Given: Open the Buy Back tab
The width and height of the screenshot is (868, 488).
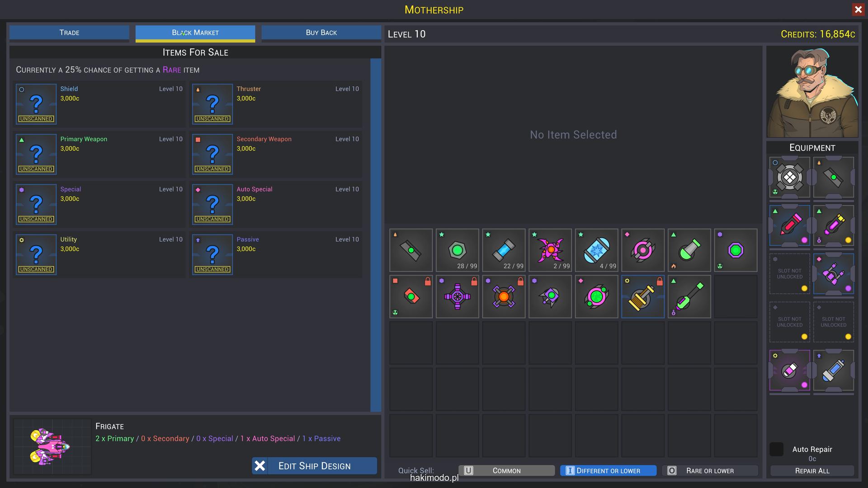Looking at the screenshot, I should click(321, 33).
